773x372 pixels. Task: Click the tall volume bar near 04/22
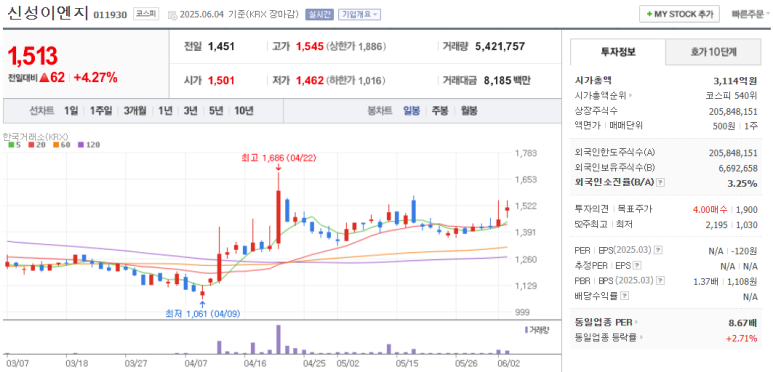278,339
